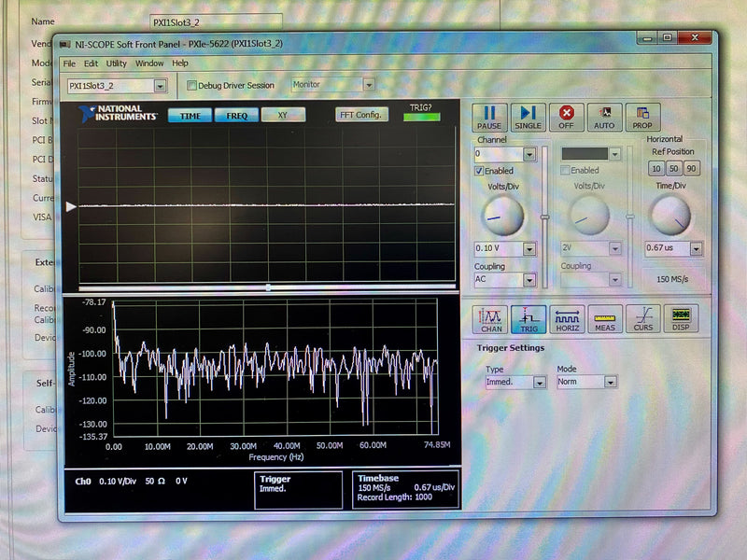The width and height of the screenshot is (747, 560).
Task: Select the CURS cursors icon
Action: tap(643, 319)
